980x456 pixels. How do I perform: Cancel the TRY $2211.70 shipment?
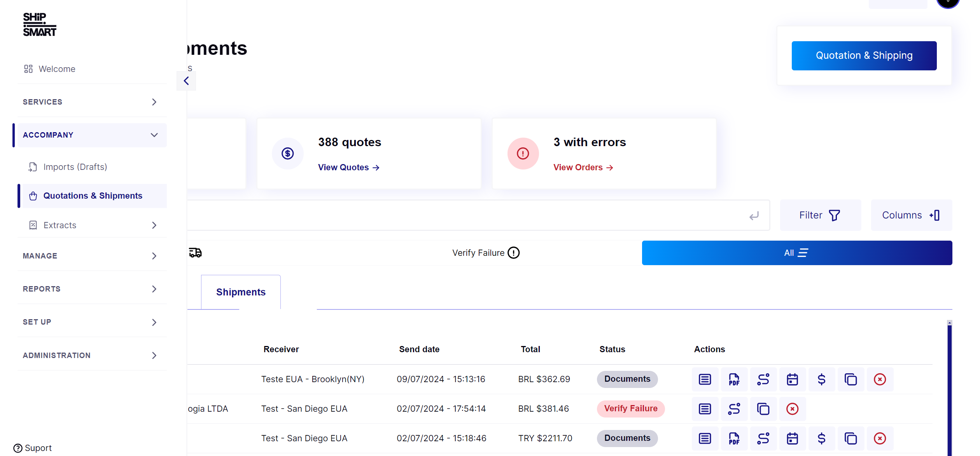(x=880, y=439)
